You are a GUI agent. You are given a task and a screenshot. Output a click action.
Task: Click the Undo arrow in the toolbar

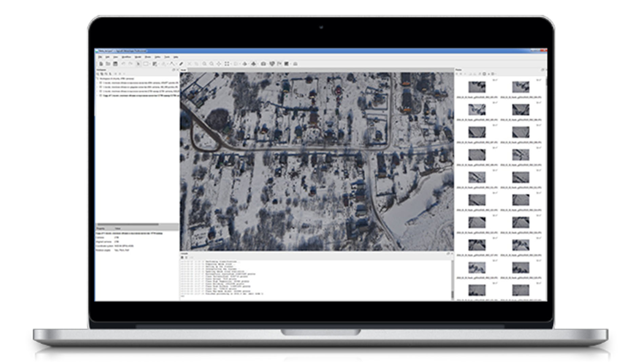[123, 64]
